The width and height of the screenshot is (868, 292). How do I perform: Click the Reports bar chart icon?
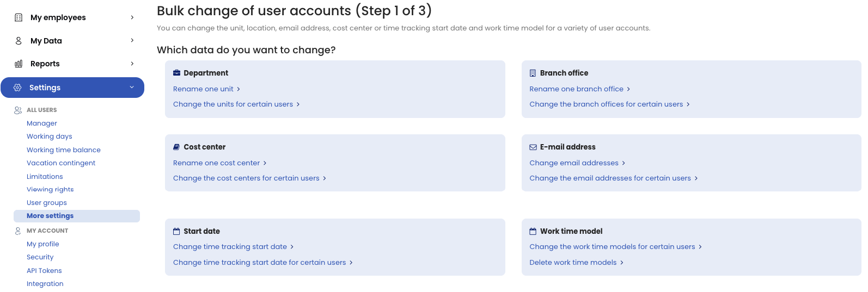click(x=19, y=64)
